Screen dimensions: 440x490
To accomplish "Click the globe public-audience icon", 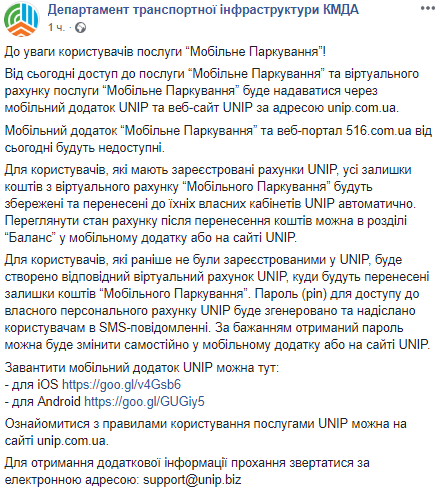I will tap(80, 28).
